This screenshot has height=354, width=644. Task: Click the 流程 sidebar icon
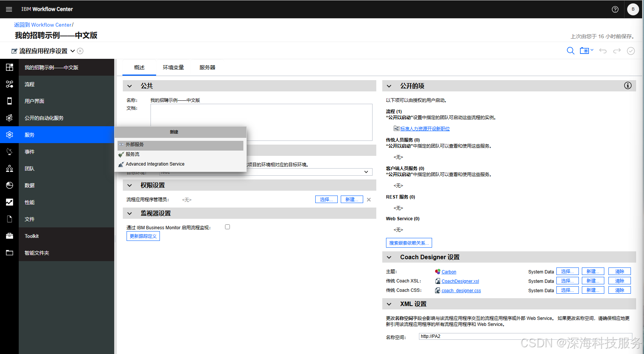coord(9,84)
